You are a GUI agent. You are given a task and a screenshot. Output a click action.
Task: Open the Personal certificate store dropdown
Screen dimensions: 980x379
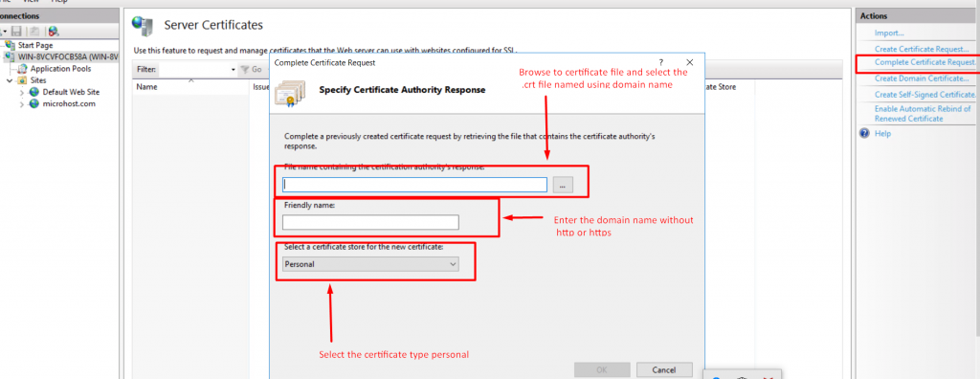click(x=370, y=264)
